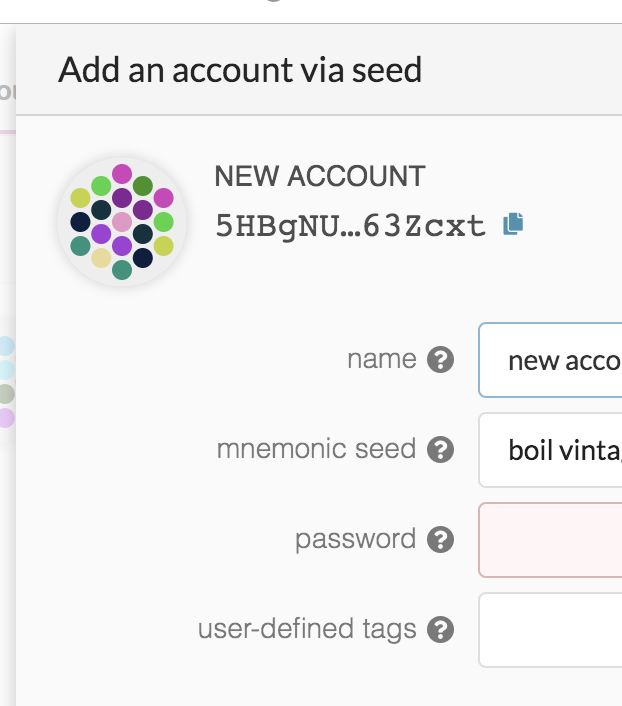
Task: Copy the 5HBgNU…63Zcxt address via the copy icon
Action: (x=513, y=224)
